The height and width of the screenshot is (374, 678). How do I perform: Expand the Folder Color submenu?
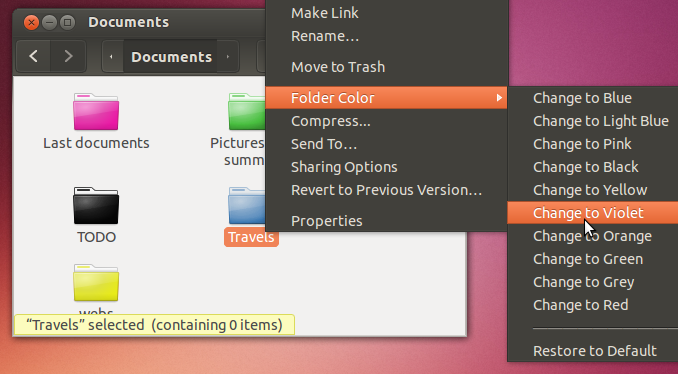pyautogui.click(x=386, y=98)
